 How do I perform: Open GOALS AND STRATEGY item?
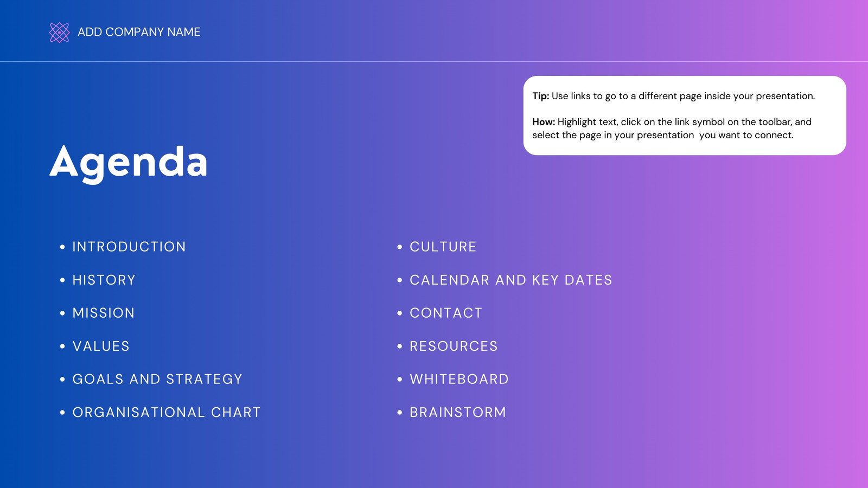click(157, 379)
